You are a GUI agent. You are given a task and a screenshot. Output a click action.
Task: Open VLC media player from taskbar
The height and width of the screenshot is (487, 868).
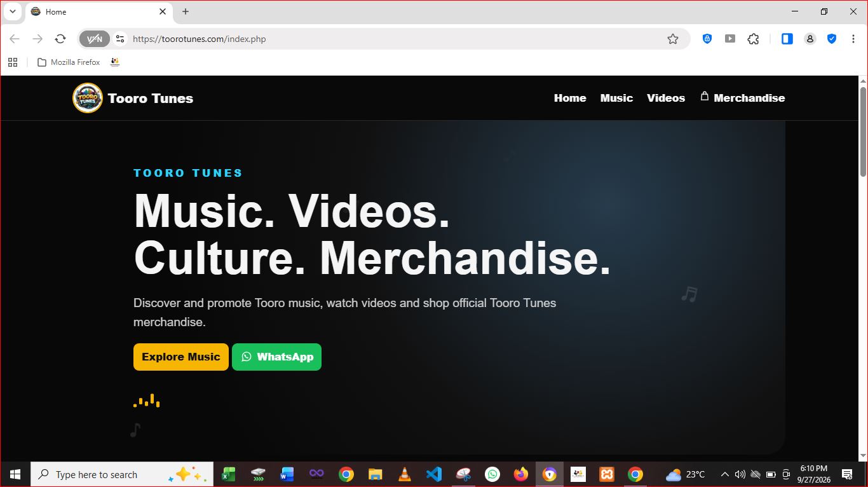click(x=404, y=474)
